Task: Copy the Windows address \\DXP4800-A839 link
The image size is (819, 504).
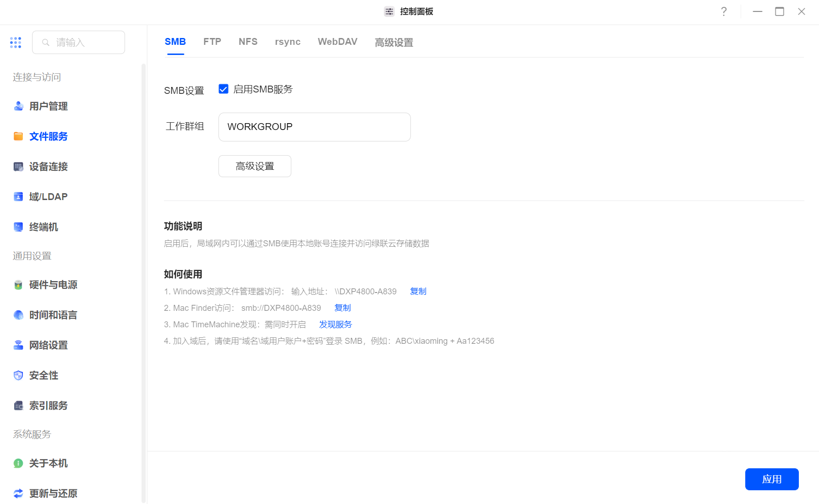Action: click(x=418, y=291)
